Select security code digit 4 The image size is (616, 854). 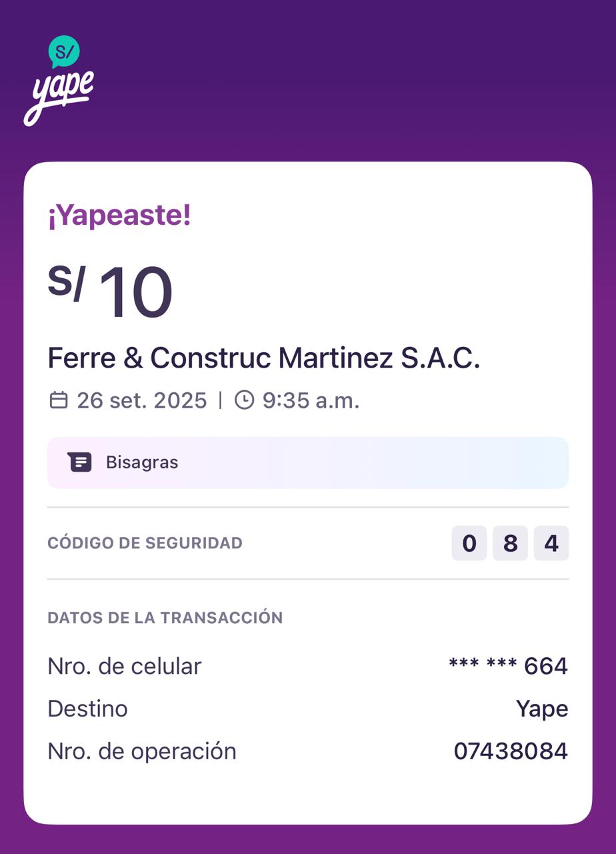coord(551,543)
